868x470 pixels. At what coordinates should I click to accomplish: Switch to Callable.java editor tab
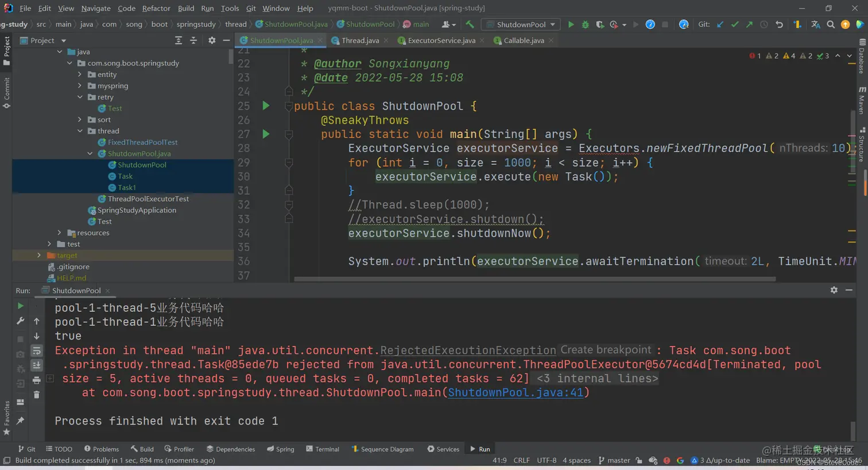(x=524, y=40)
